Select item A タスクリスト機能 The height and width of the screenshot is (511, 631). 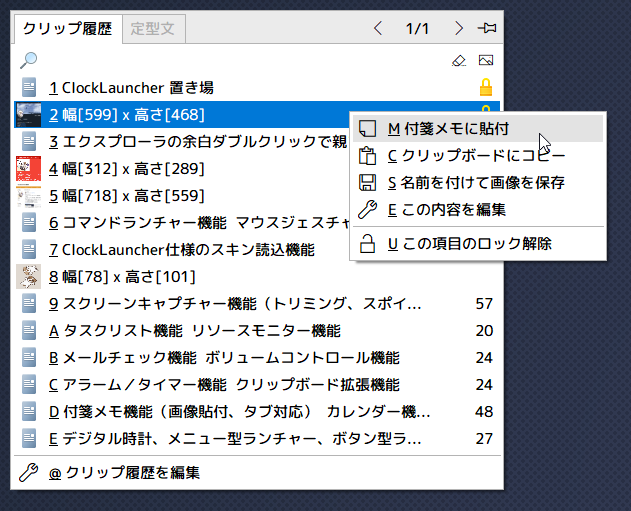[257, 330]
